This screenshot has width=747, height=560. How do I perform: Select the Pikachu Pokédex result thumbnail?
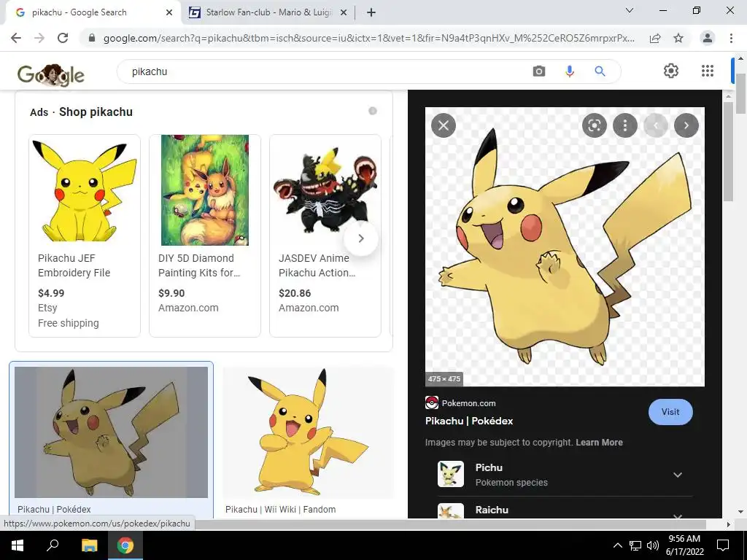pyautogui.click(x=111, y=432)
